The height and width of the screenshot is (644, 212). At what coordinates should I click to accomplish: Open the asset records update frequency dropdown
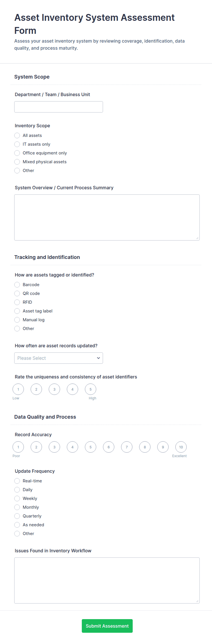click(58, 358)
